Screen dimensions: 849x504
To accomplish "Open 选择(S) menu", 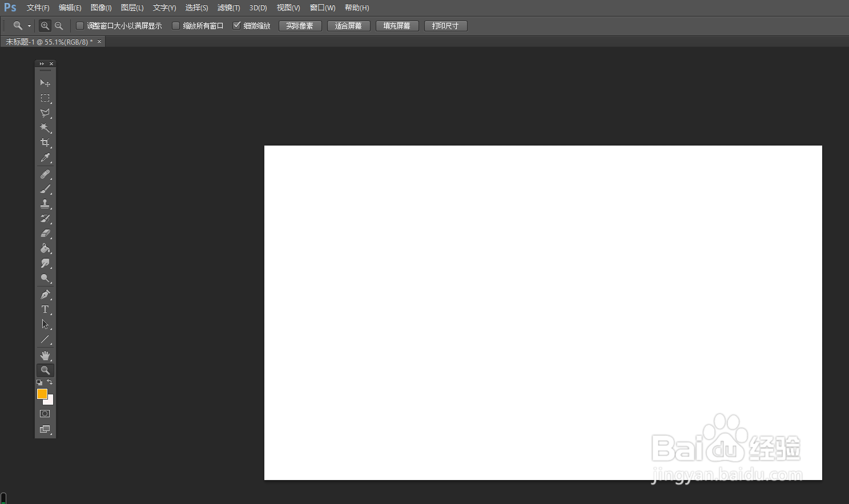I will pos(197,8).
